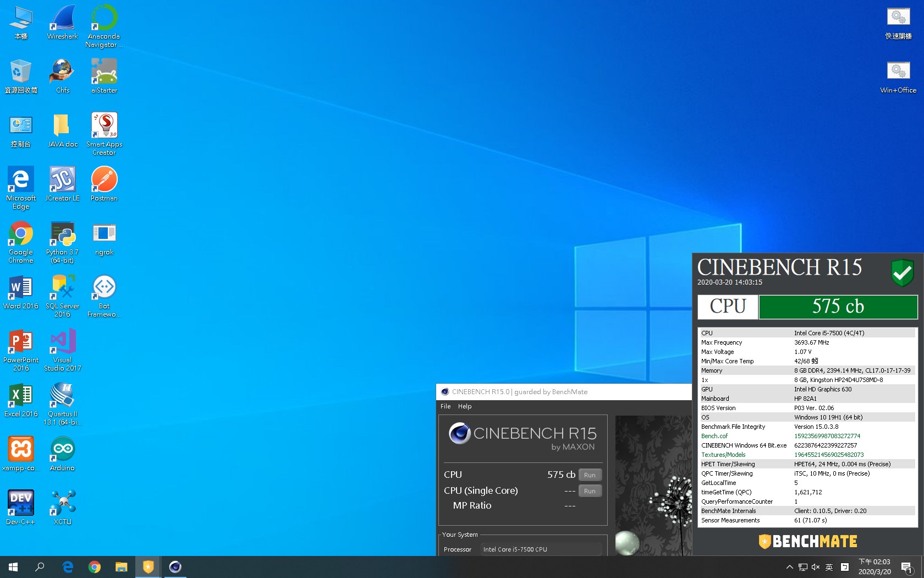This screenshot has width=924, height=578.
Task: Open File Explorer from the taskbar
Action: click(122, 567)
